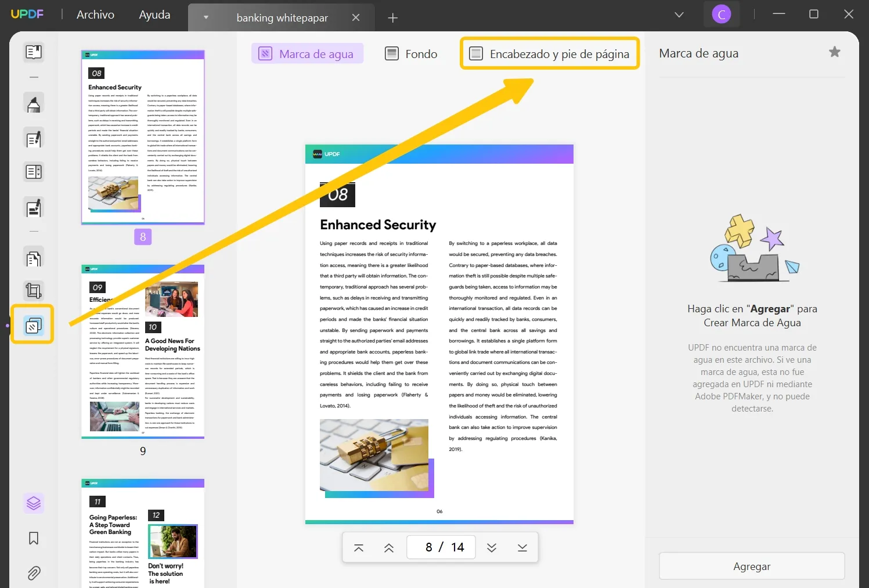Open the tab dropdown arrow beside banking whitepapar
The width and height of the screenshot is (869, 588).
click(205, 17)
